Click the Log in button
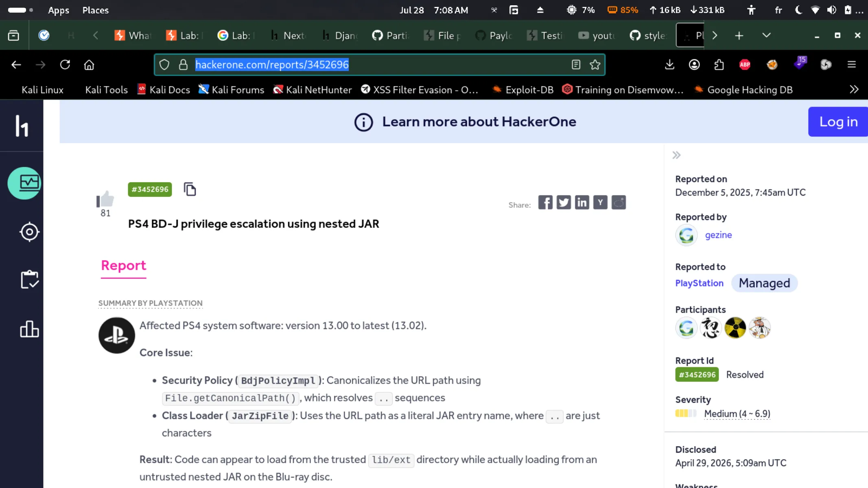This screenshot has width=868, height=488. (x=838, y=122)
